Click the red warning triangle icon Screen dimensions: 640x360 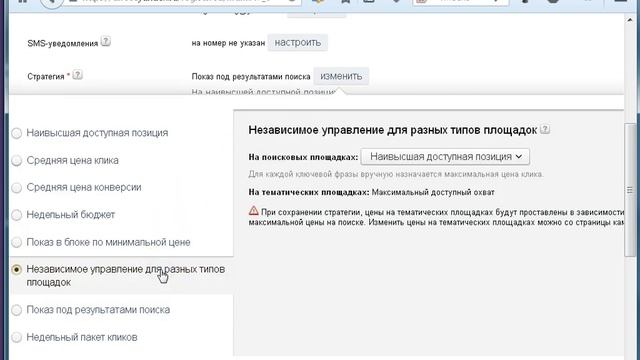tap(253, 211)
